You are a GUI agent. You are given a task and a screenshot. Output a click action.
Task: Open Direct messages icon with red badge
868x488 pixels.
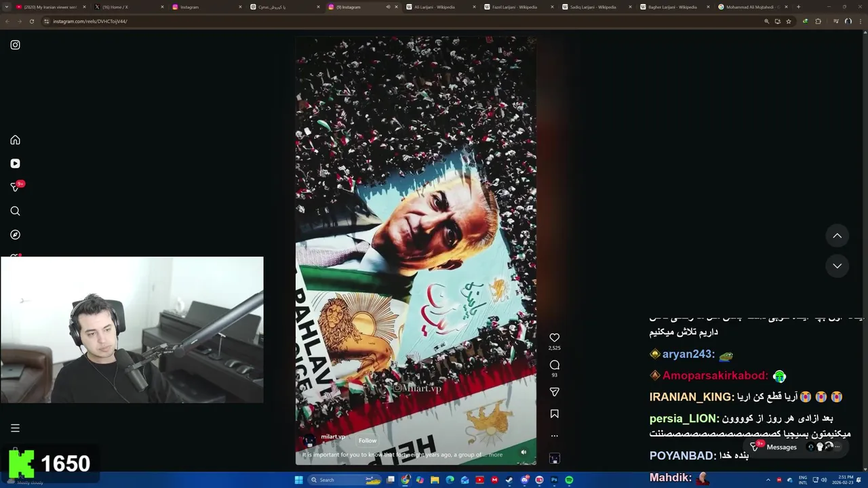[x=16, y=186]
